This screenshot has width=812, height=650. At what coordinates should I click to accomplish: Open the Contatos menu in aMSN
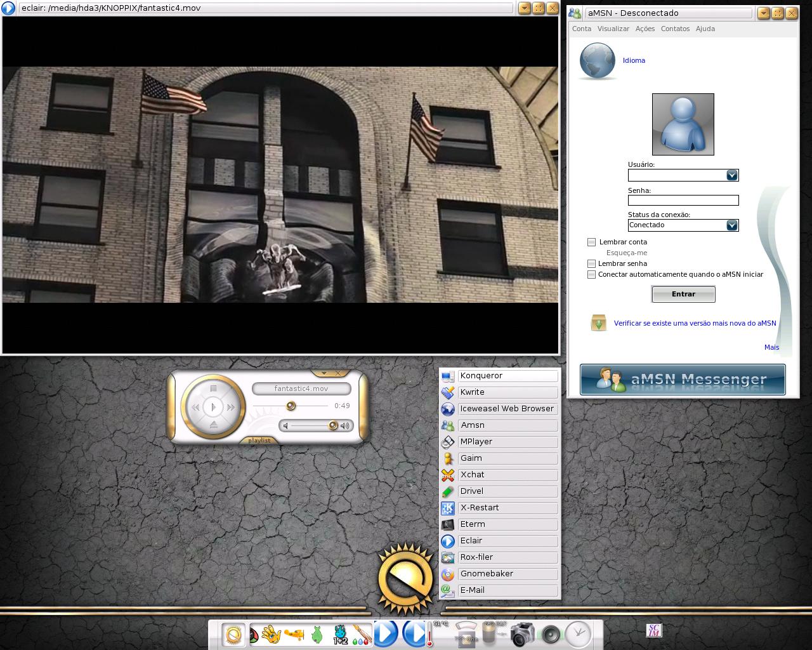[675, 29]
